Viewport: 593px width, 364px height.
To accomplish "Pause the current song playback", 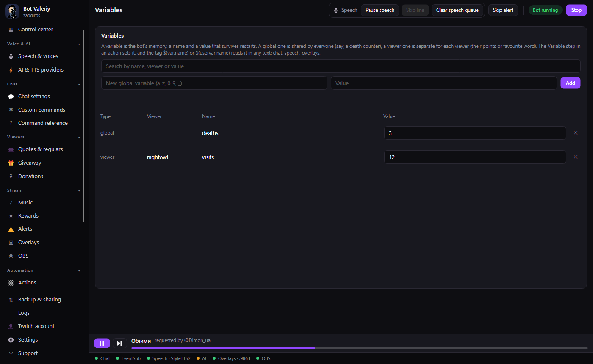I will [102, 343].
